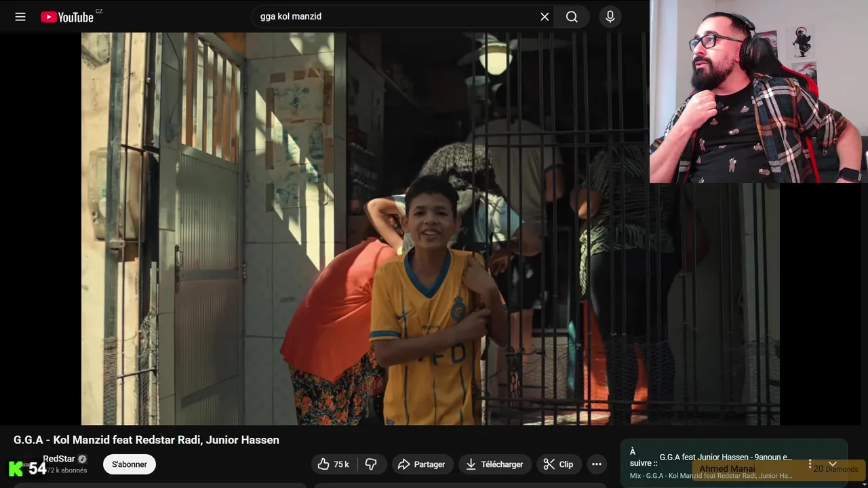Like the video with thumbs up 75 k

coord(334,464)
